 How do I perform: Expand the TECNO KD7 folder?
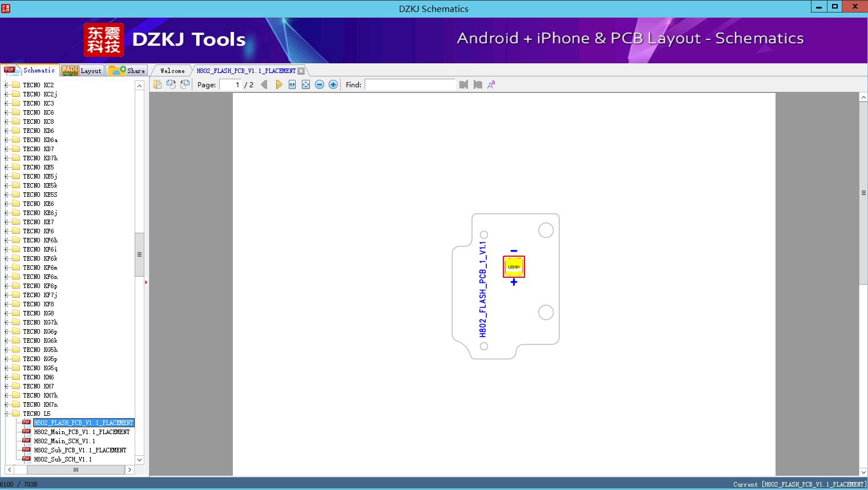point(6,149)
